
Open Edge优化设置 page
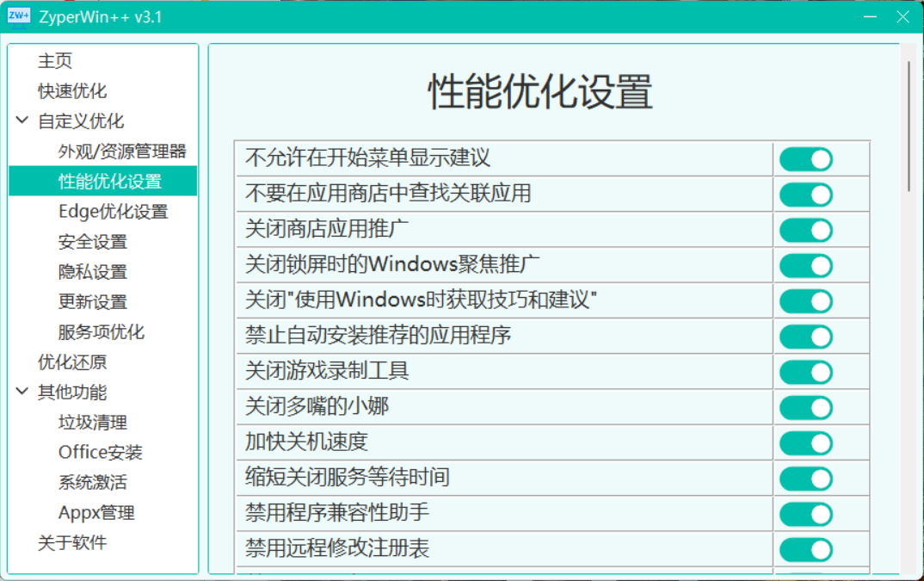pos(113,212)
